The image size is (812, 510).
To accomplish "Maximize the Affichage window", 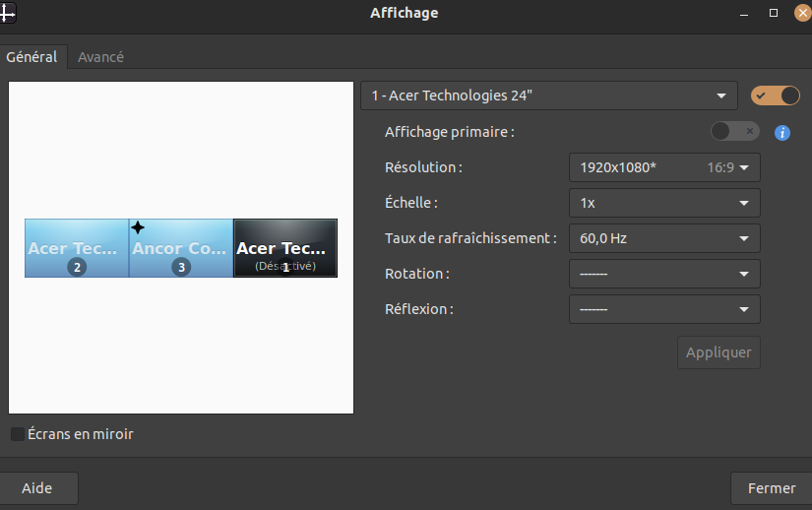I will (774, 13).
